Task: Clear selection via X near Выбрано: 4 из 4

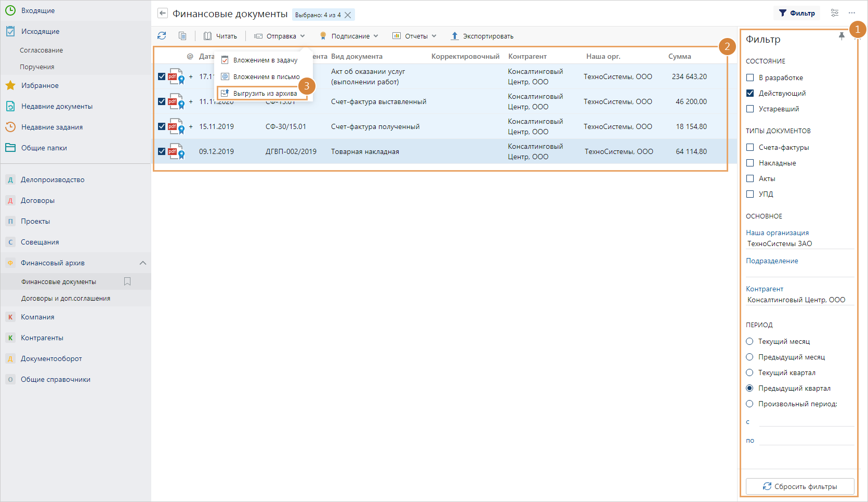Action: [x=348, y=15]
